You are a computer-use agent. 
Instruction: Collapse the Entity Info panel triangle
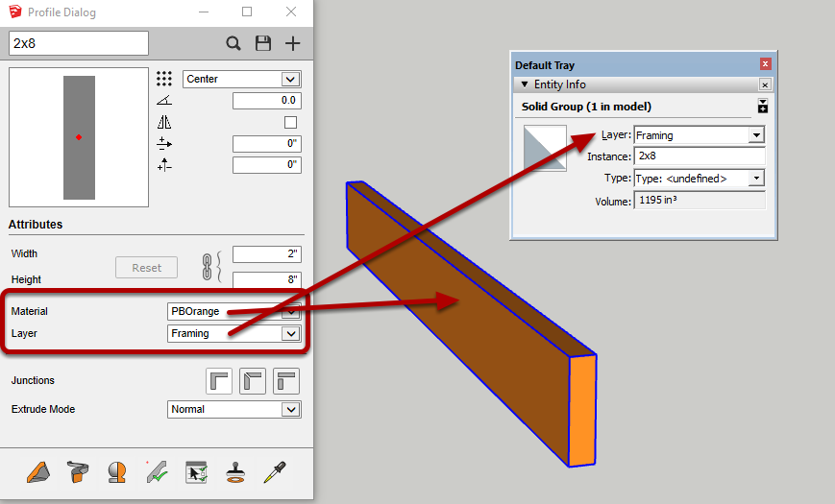[525, 84]
